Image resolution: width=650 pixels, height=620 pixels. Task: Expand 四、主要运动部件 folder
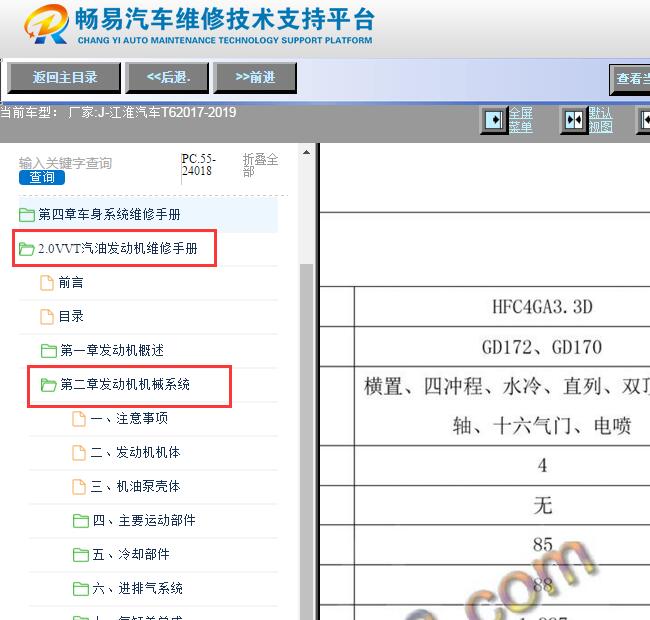click(144, 521)
